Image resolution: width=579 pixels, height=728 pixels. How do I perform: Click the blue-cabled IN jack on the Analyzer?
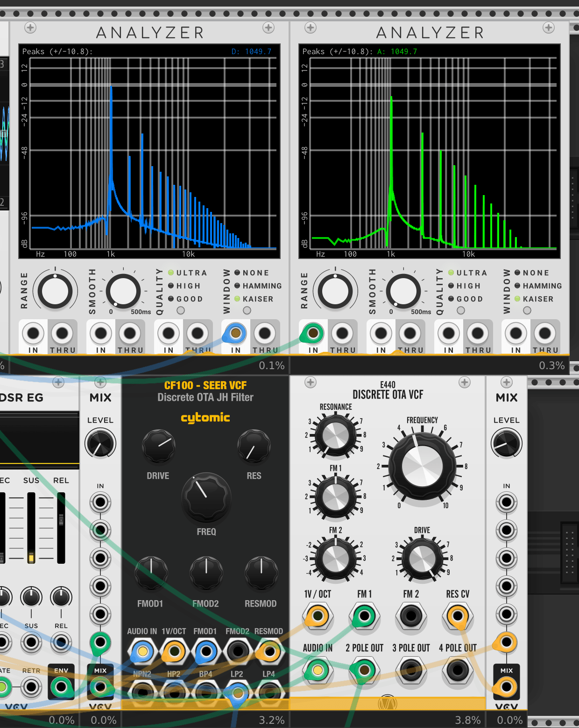tap(235, 333)
